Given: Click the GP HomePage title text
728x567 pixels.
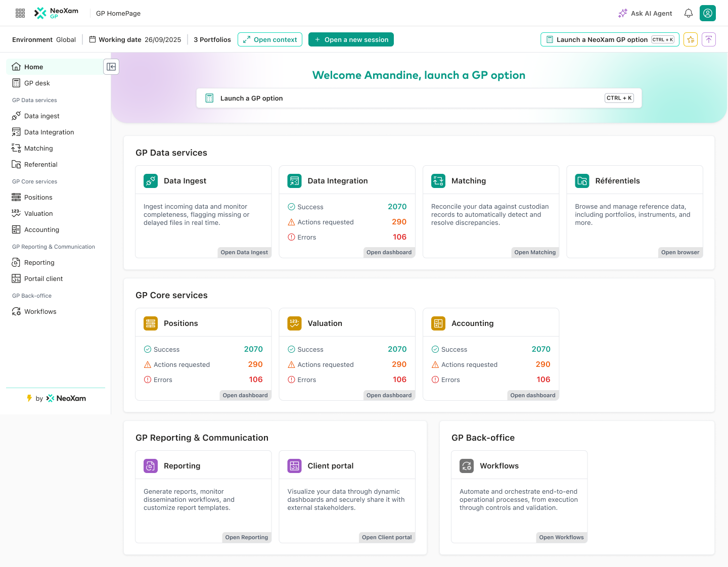Looking at the screenshot, I should (118, 13).
